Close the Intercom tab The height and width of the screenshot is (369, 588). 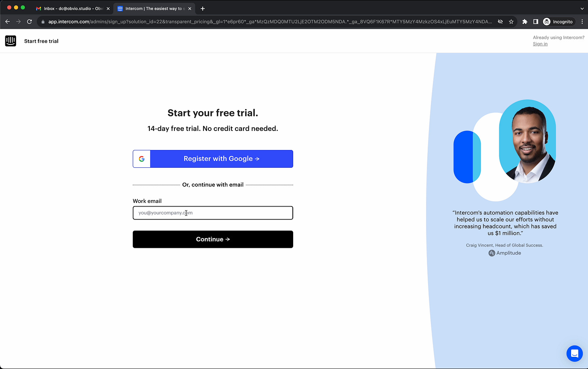point(190,8)
